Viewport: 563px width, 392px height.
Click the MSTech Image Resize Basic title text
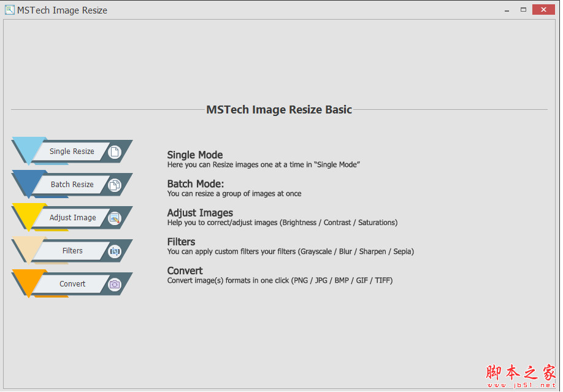(x=279, y=109)
